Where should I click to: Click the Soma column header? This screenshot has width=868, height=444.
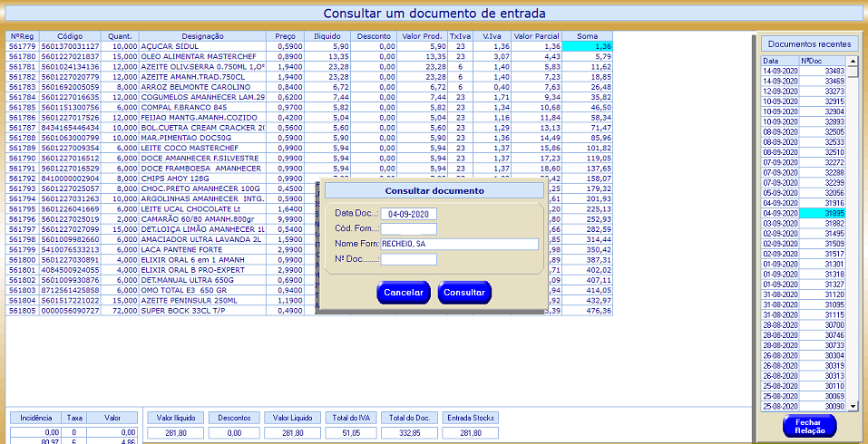pos(588,36)
